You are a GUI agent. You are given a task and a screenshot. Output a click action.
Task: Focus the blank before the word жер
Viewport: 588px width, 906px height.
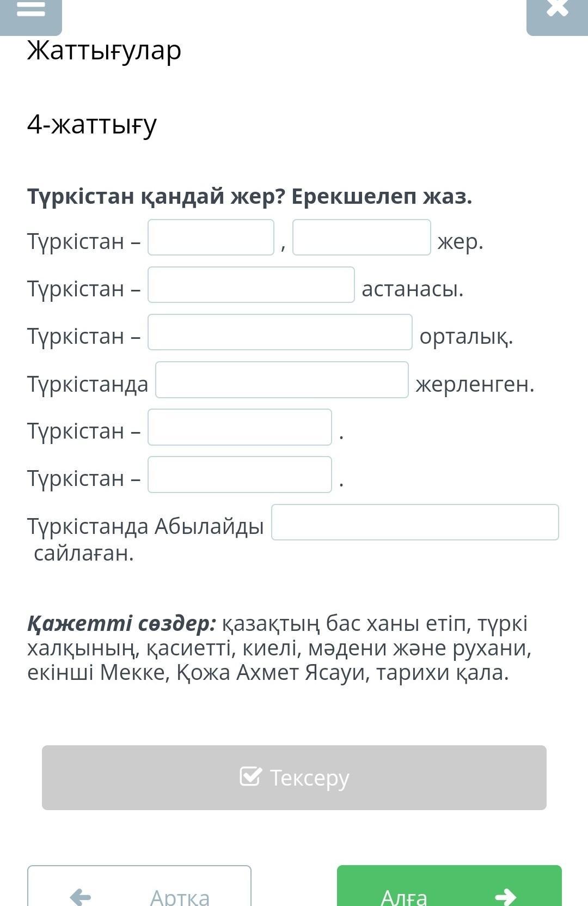coord(362,238)
